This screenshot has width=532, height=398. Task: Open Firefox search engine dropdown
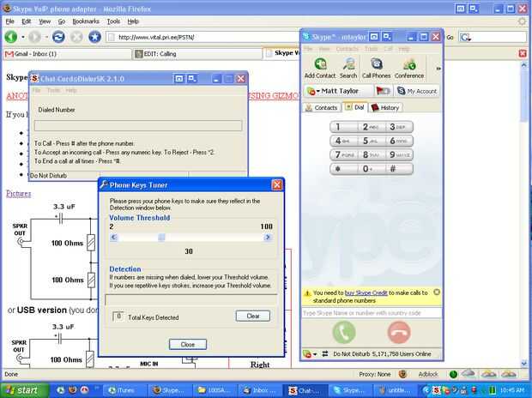(x=466, y=38)
